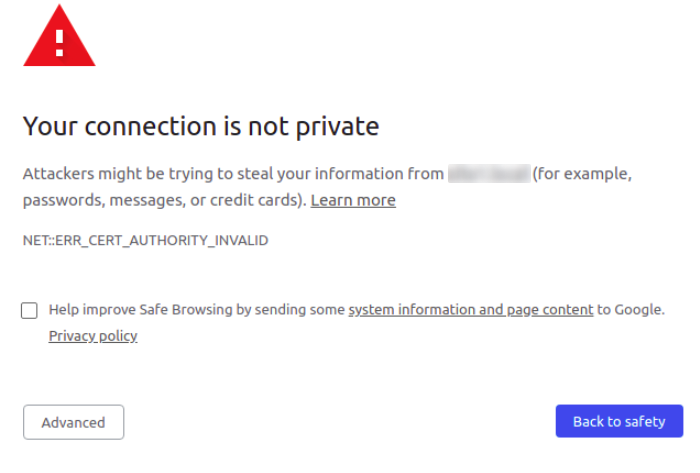Open the Advanced options button
Image resolution: width=700 pixels, height=473 pixels.
(74, 422)
